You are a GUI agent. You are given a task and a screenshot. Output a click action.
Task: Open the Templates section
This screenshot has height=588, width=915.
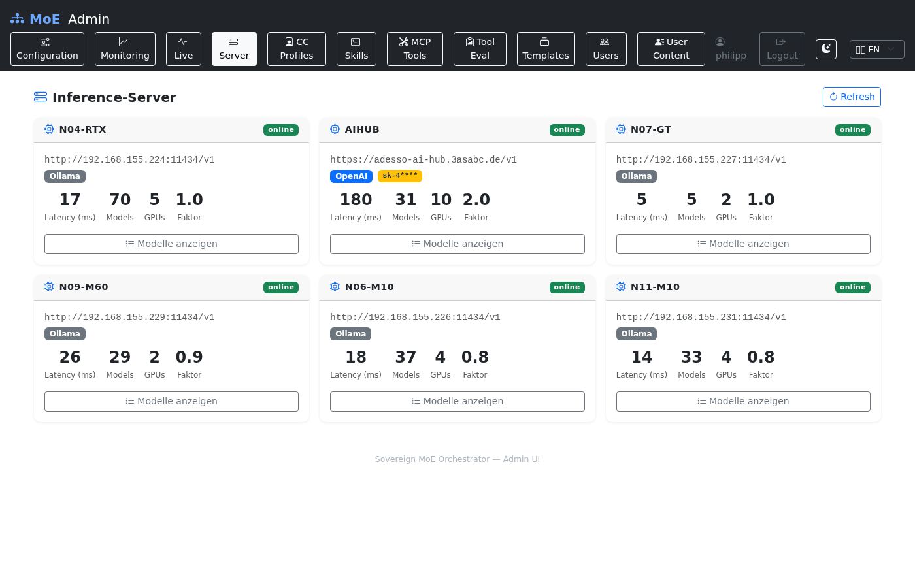coord(546,49)
